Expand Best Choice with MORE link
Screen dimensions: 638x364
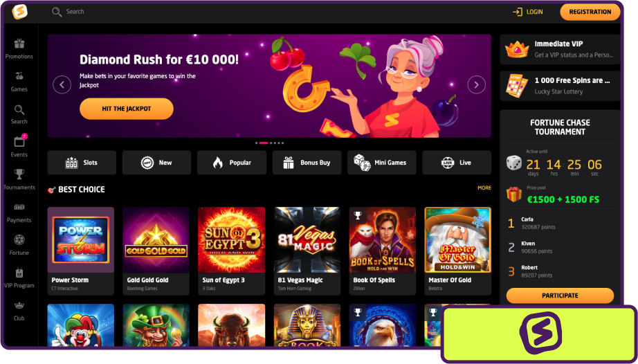484,188
